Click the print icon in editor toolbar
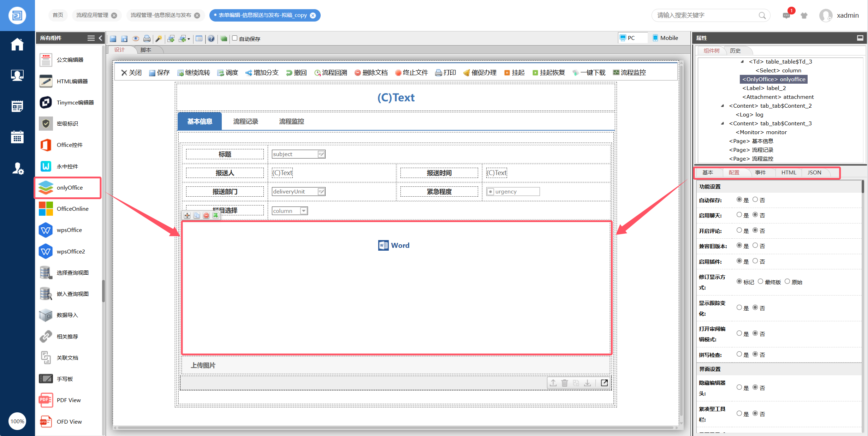This screenshot has width=868, height=436. coord(147,38)
